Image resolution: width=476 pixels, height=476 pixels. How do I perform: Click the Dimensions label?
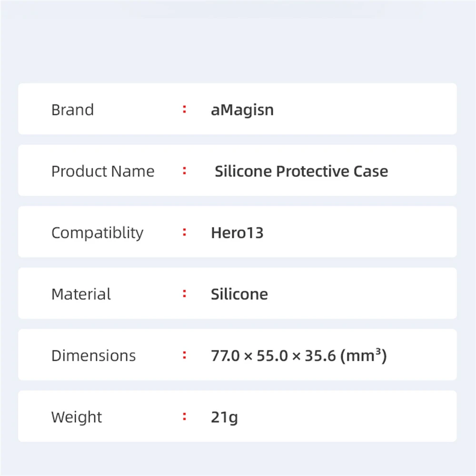point(93,355)
